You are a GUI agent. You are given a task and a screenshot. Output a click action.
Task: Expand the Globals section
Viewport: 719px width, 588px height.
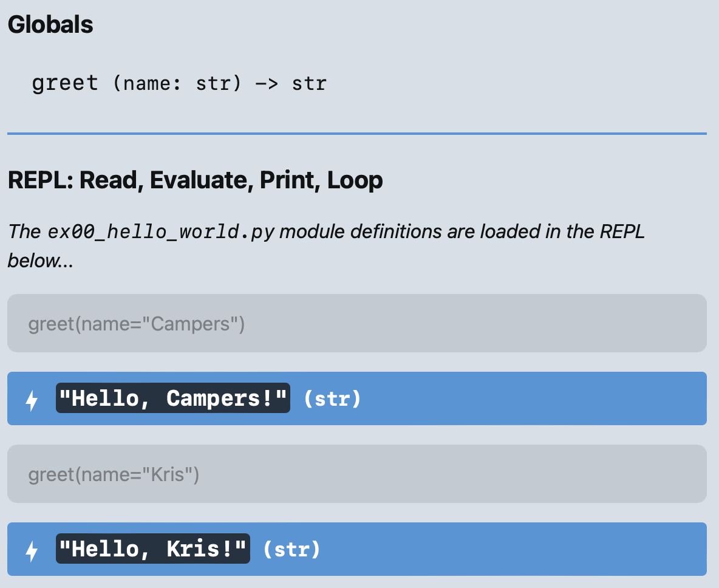51,24
